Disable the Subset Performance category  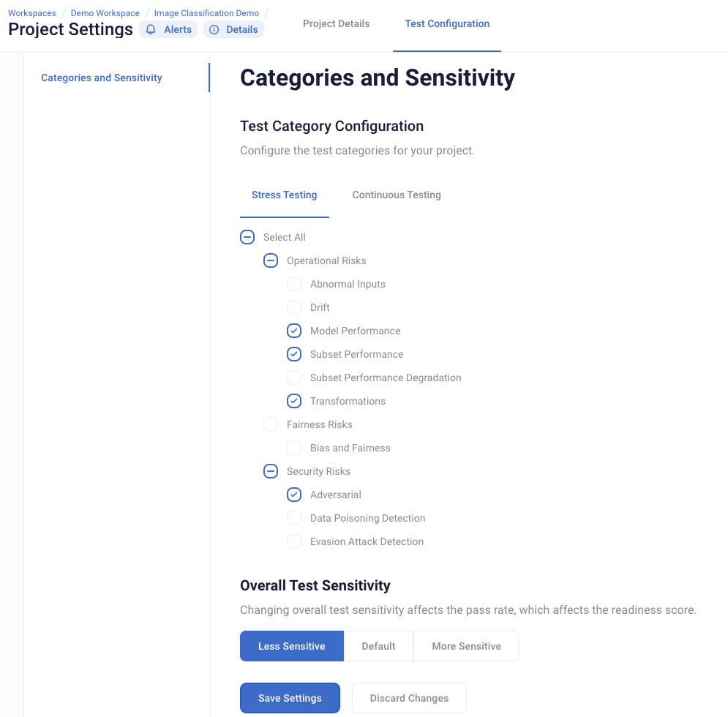[293, 354]
